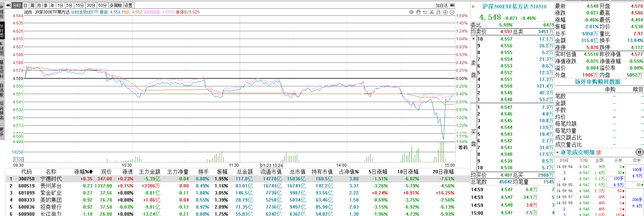Switch to the 日 daily period tab

25,5
